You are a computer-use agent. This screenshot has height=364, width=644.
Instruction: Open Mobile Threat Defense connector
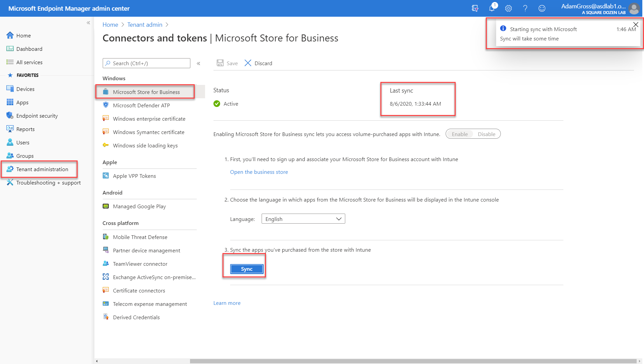[140, 237]
